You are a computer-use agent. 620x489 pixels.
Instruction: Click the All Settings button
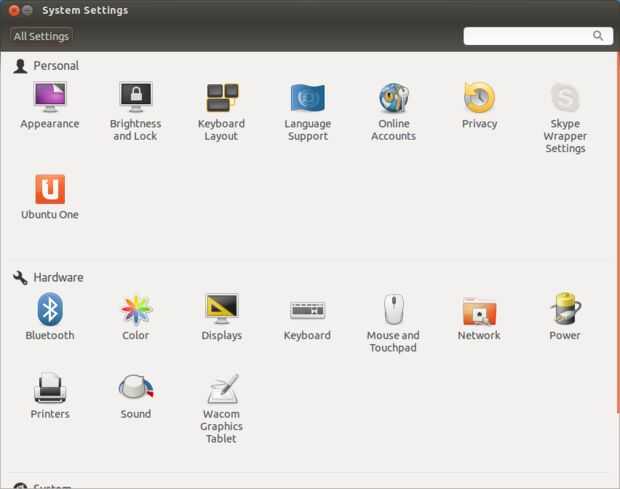[41, 36]
